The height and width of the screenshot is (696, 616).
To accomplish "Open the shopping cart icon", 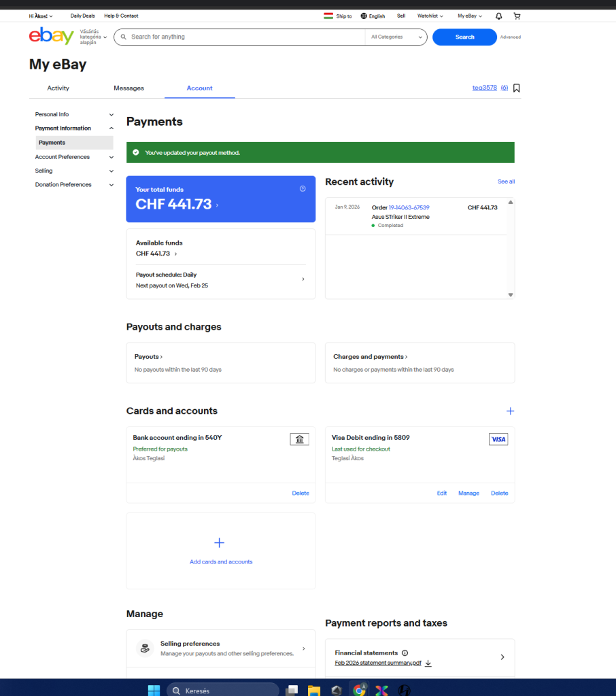I will click(517, 16).
